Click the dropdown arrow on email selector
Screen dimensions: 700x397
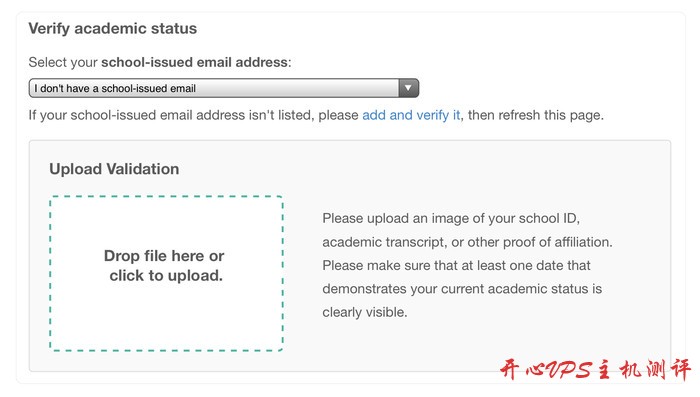(x=408, y=88)
